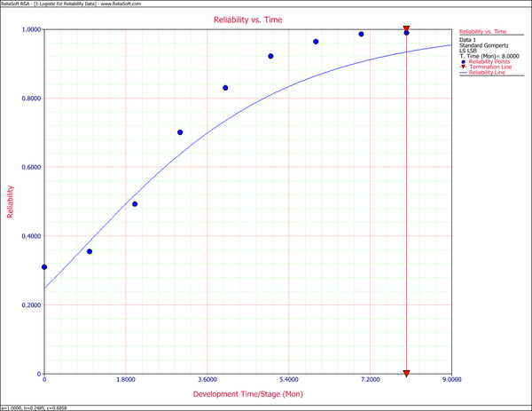Click the data point on the termination line
Screen dimensions: 532x411
[406, 33]
